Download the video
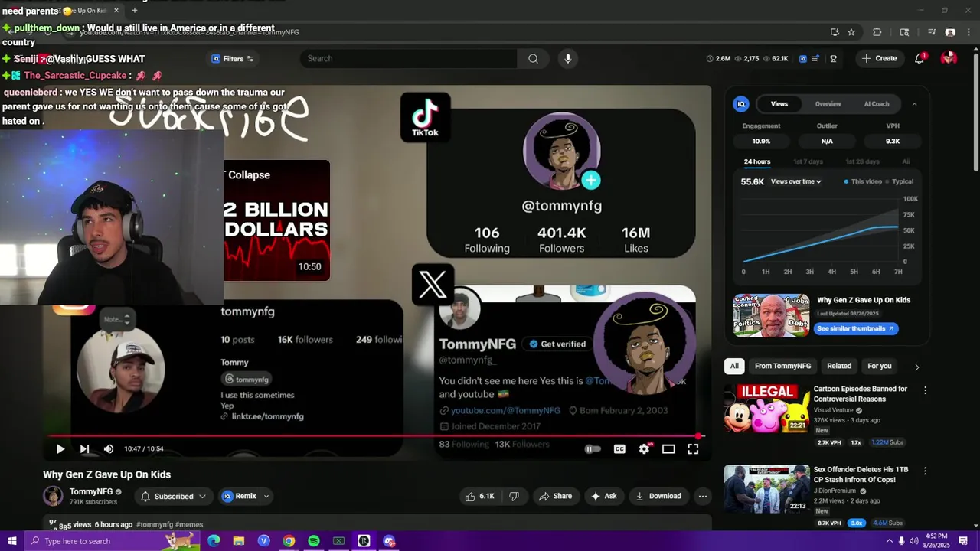 pos(658,496)
